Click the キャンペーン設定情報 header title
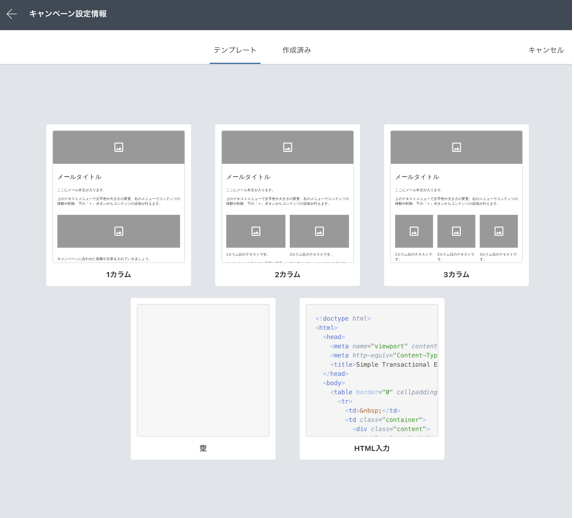The width and height of the screenshot is (574, 518). [x=68, y=14]
